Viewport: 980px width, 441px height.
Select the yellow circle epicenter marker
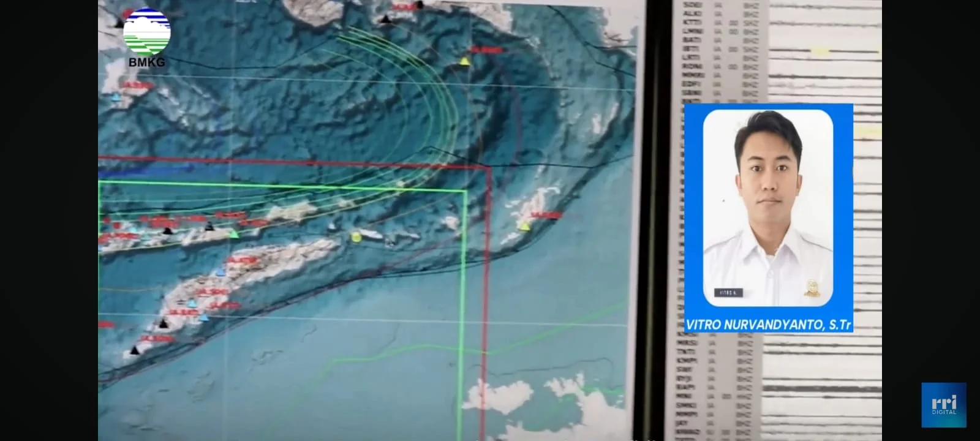pos(355,236)
